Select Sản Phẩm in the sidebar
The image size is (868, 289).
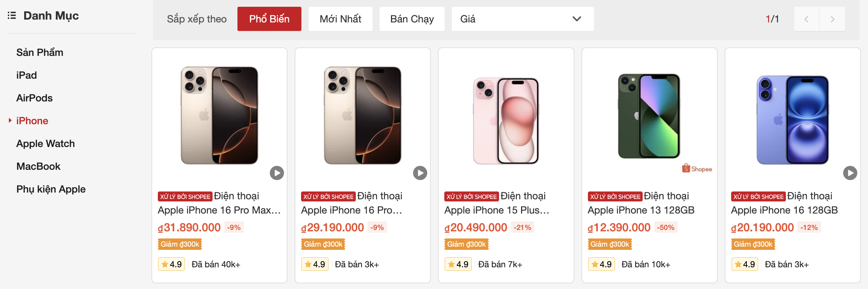(39, 52)
